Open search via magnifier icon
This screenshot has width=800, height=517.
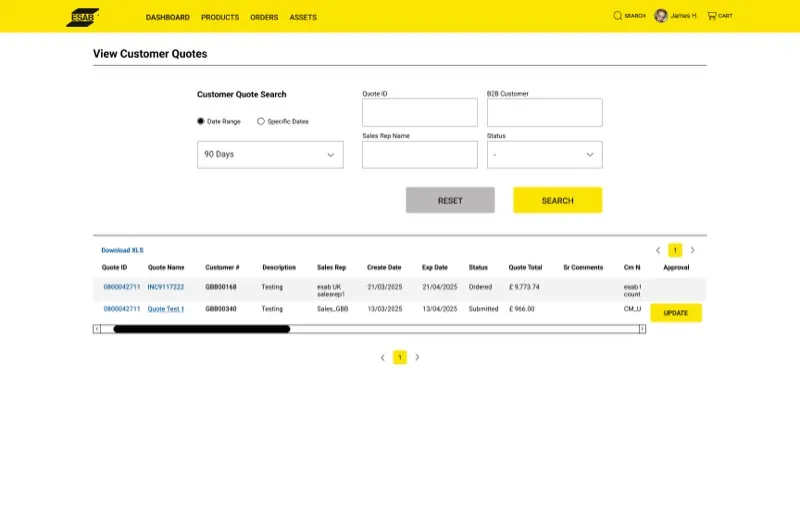[618, 16]
